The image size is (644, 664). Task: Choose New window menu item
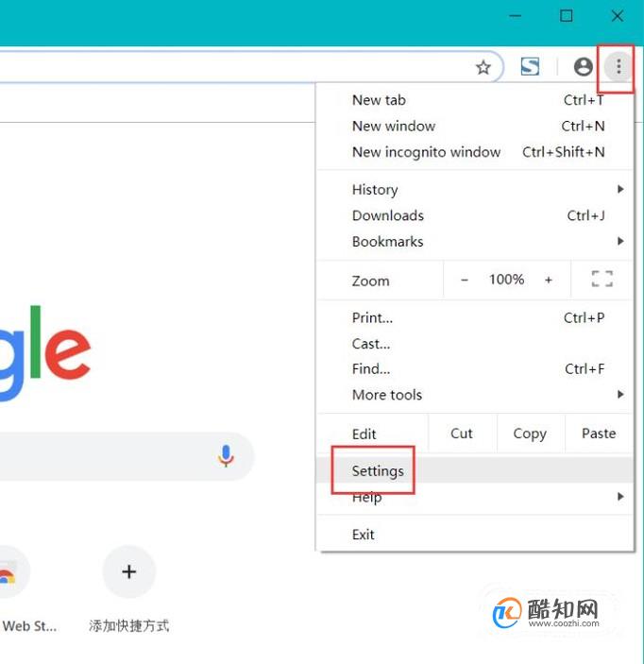(x=474, y=127)
